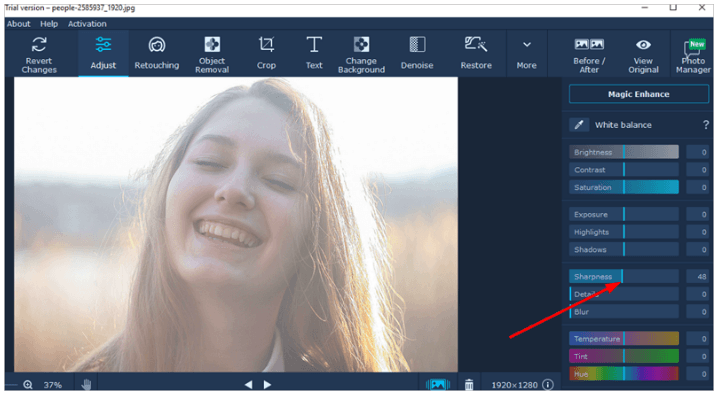Toggle View Original eye icon

643,54
